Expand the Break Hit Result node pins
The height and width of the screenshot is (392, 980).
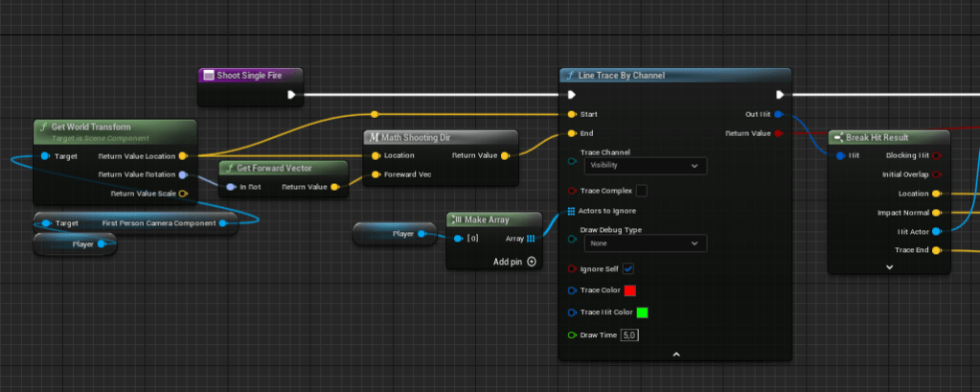[888, 266]
